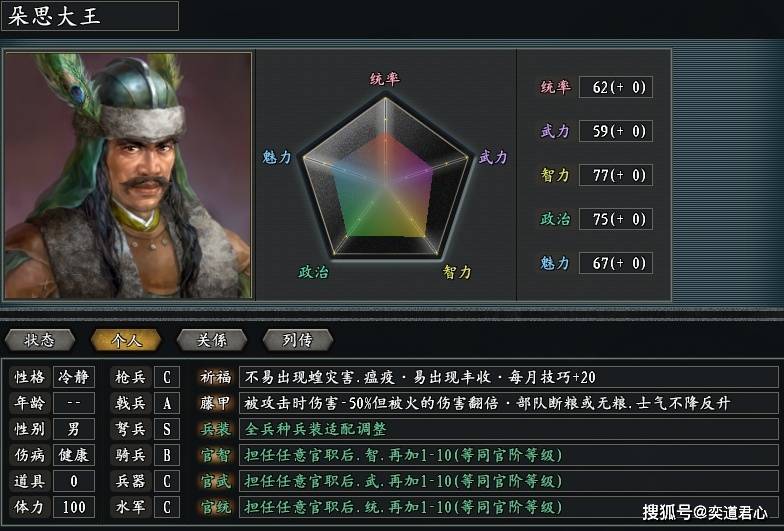Select the 个人 tab

click(126, 340)
